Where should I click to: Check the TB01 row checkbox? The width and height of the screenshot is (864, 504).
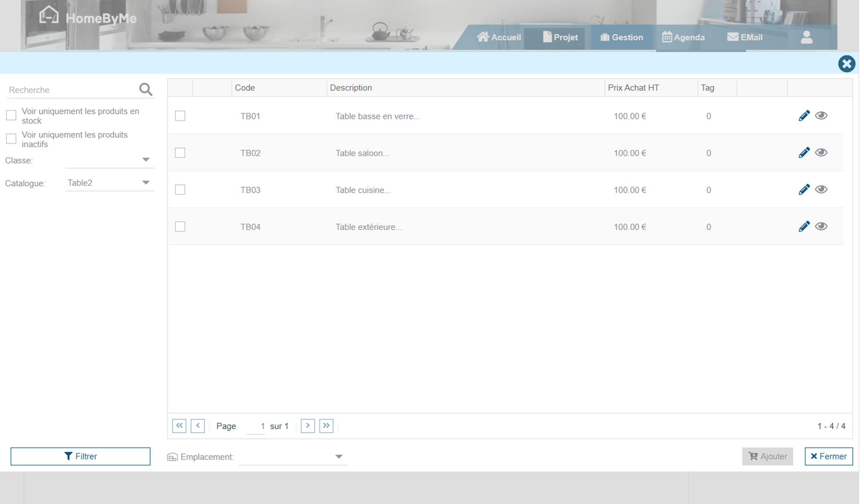click(180, 116)
